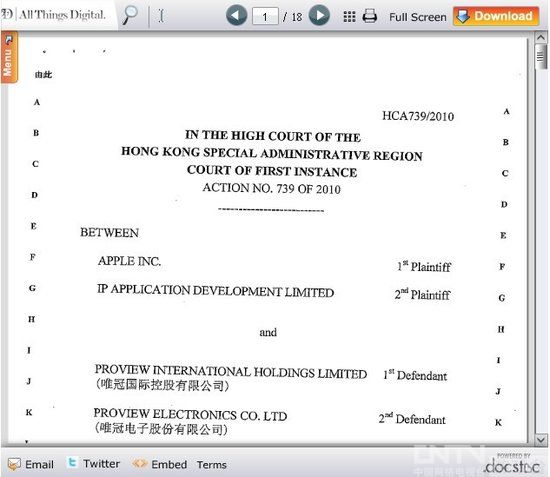Click the All Things Digital logo
This screenshot has width=550, height=477.
click(53, 15)
